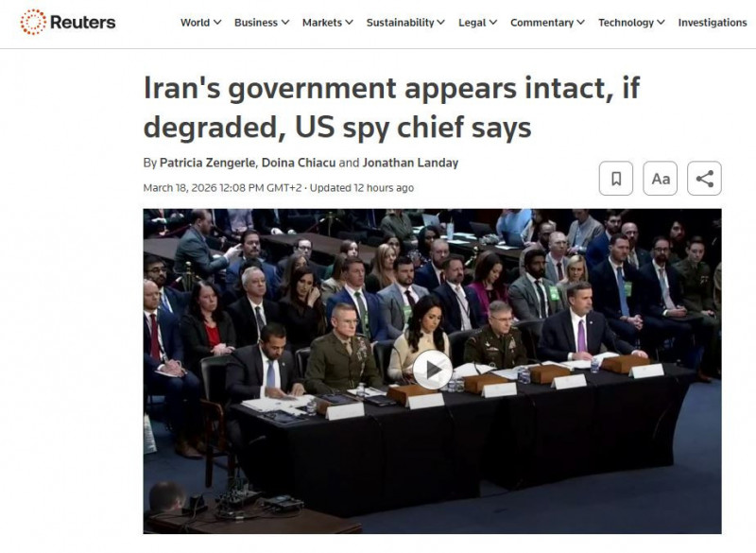Click the article headline about Iran's government
Screen dimensions: 756x553
click(391, 108)
